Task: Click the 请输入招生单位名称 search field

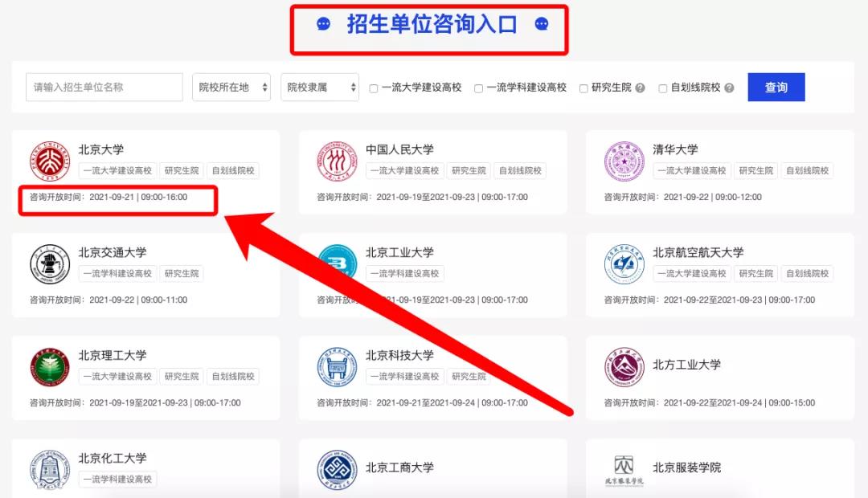Action: (x=104, y=88)
